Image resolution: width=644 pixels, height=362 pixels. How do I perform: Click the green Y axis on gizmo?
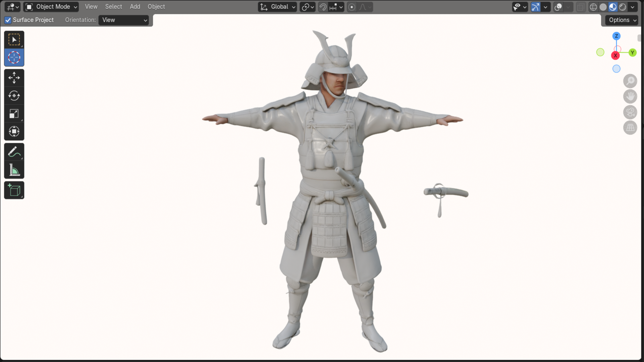[x=632, y=53]
